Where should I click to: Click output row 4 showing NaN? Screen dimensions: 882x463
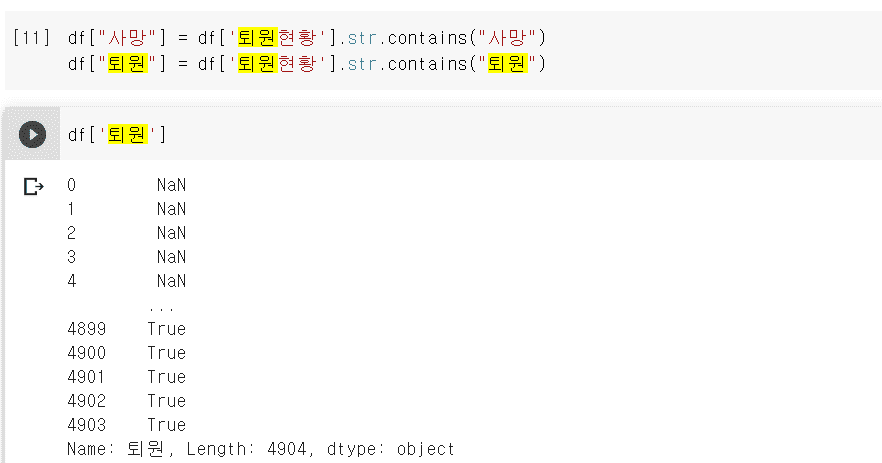tap(126, 281)
